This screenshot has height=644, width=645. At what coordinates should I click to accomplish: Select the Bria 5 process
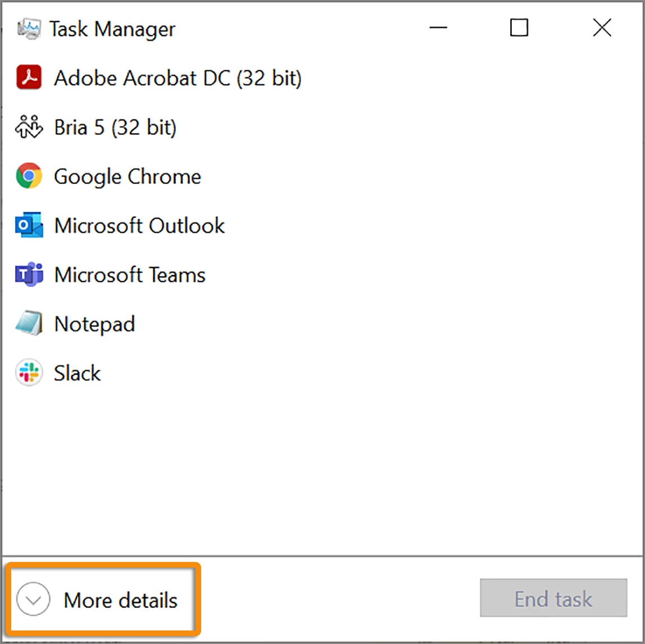click(115, 128)
